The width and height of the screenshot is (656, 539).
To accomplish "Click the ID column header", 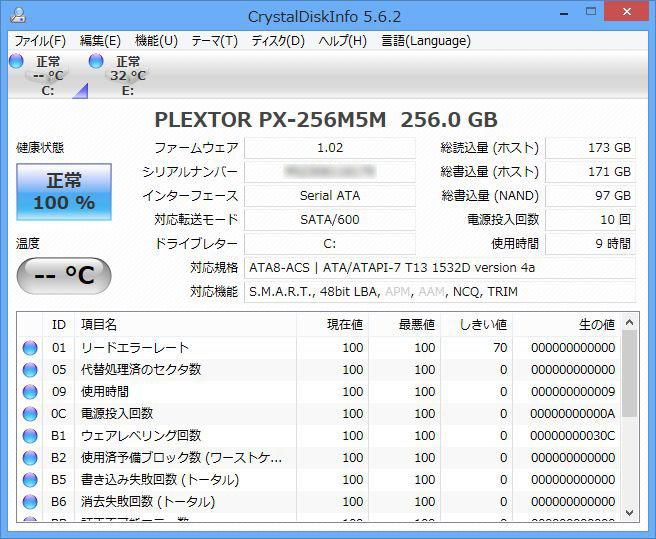I will pos(59,324).
